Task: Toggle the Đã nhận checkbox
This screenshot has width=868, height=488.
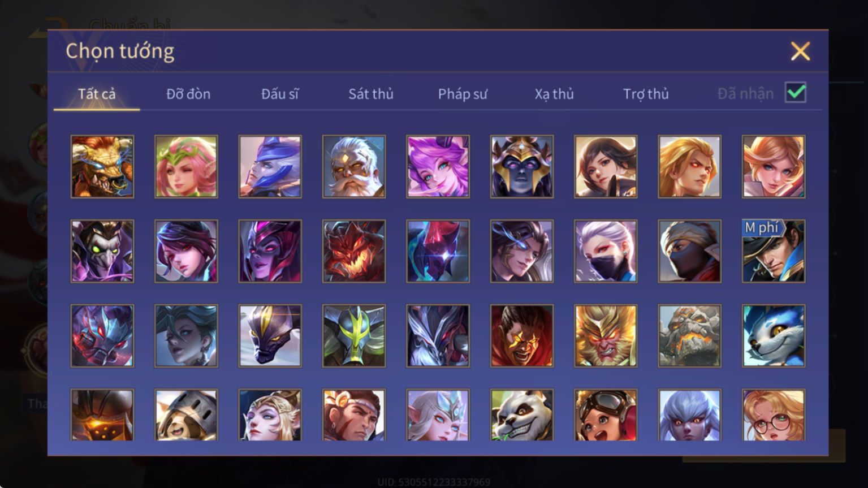Action: pos(796,92)
